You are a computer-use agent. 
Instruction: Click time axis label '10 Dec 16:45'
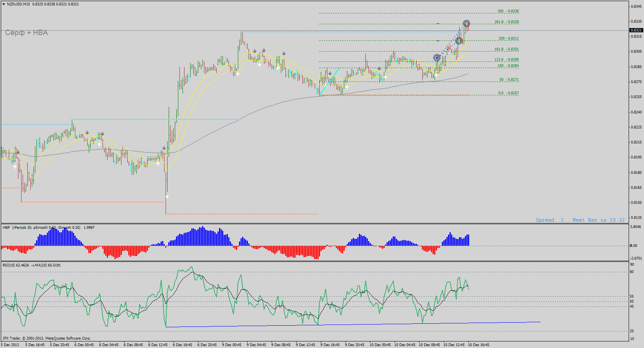(x=478, y=345)
